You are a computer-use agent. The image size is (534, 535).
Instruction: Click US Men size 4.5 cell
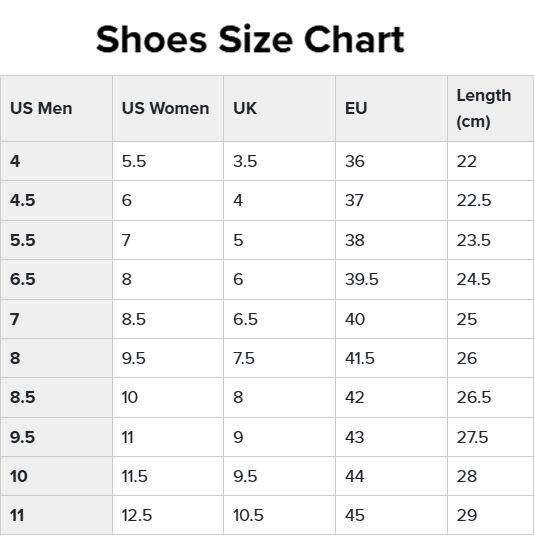(x=56, y=200)
